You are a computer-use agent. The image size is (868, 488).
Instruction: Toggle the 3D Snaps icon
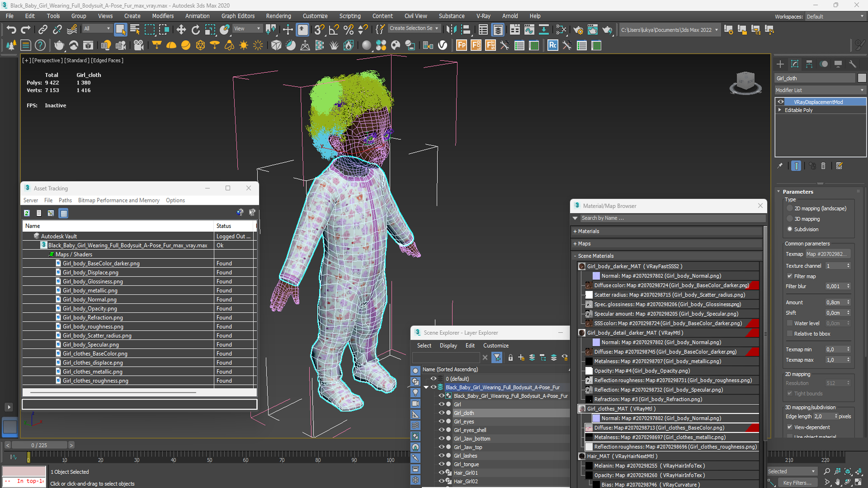319,30
